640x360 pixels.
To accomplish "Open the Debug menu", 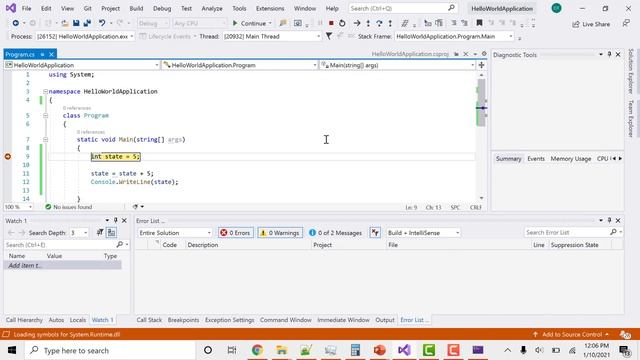I will click(x=162, y=8).
